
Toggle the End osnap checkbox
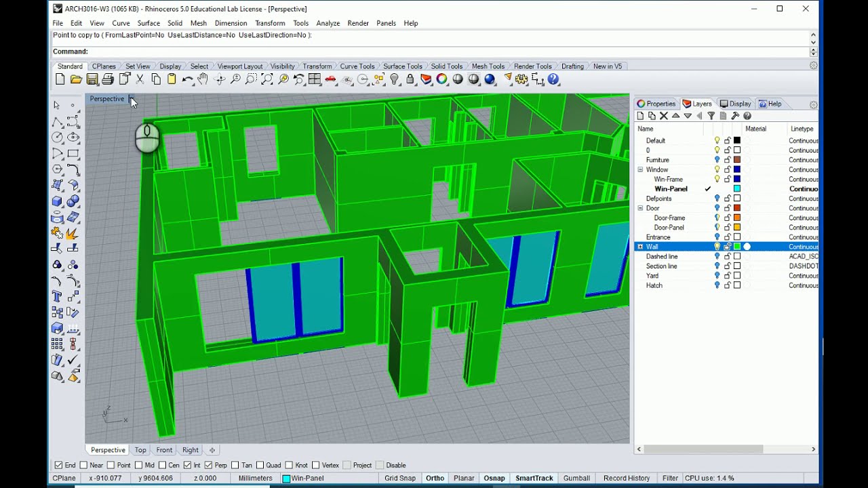(x=58, y=465)
